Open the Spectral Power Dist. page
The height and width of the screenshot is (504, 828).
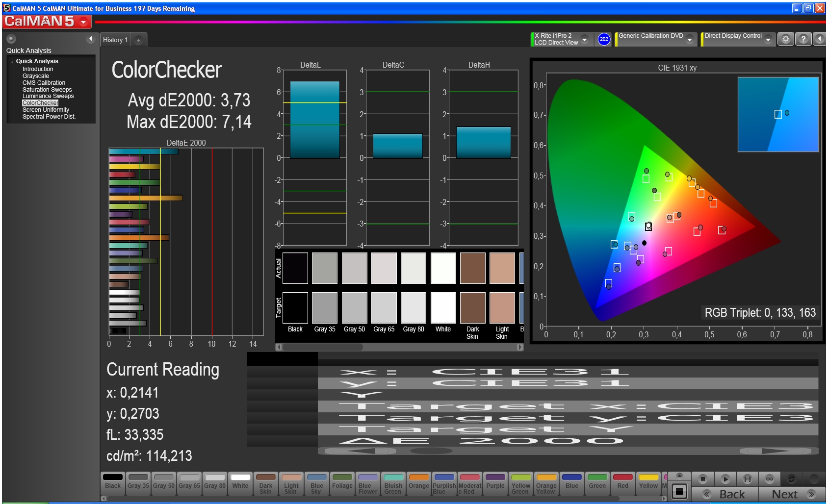point(49,117)
